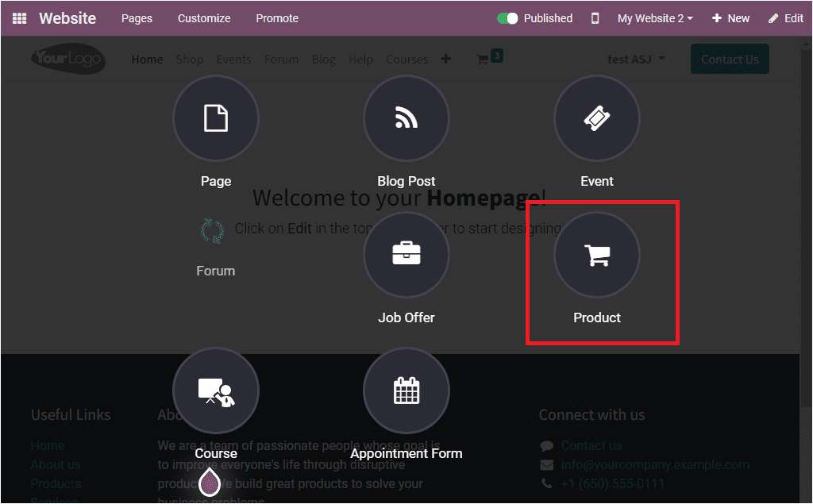Create a new Product from the dialog

pyautogui.click(x=596, y=254)
